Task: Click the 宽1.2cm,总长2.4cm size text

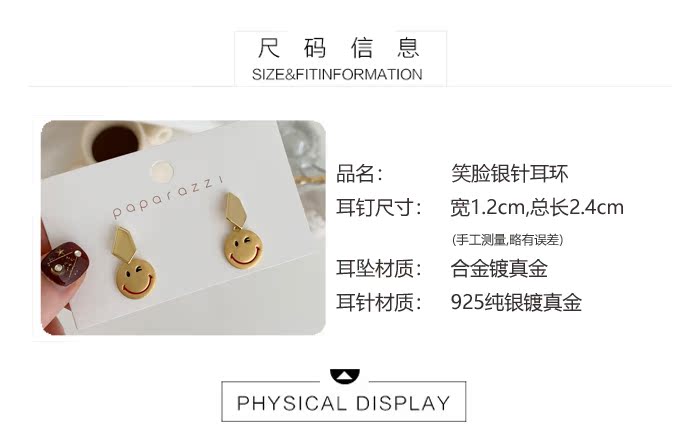Action: coord(537,208)
